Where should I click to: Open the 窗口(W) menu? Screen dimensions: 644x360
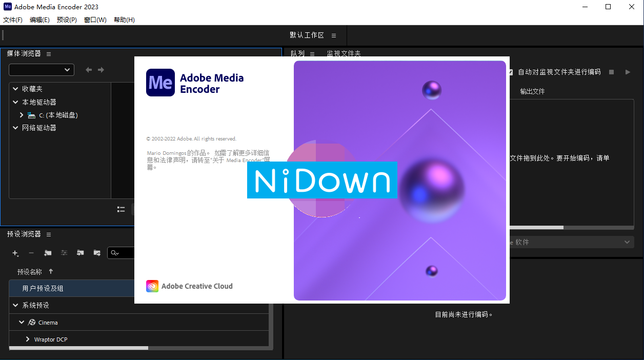click(95, 20)
